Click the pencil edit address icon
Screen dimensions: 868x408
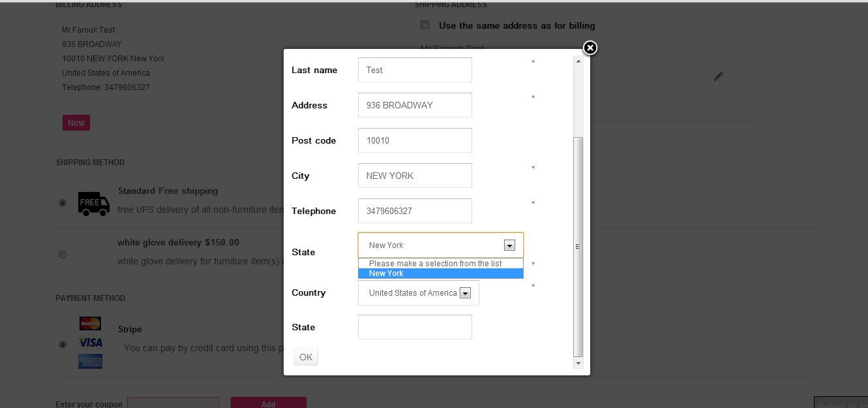point(718,76)
